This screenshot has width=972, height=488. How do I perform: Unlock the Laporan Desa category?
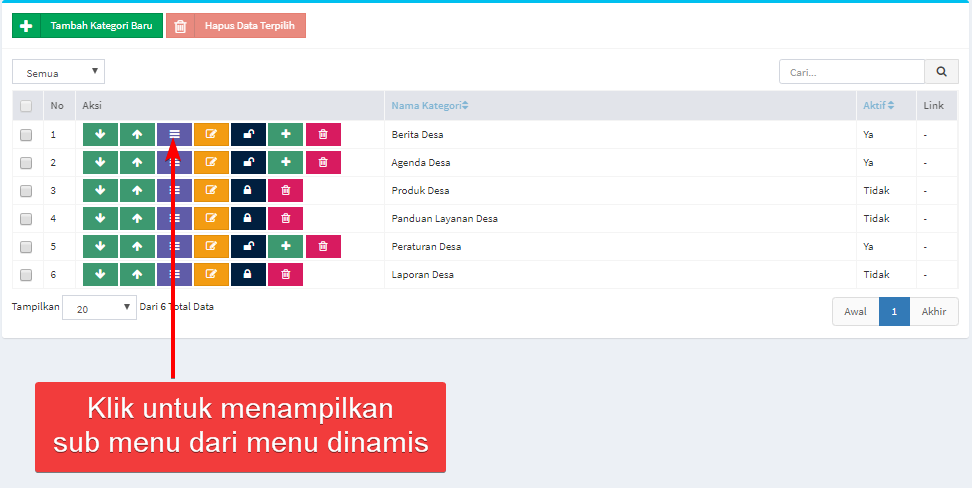pos(249,274)
